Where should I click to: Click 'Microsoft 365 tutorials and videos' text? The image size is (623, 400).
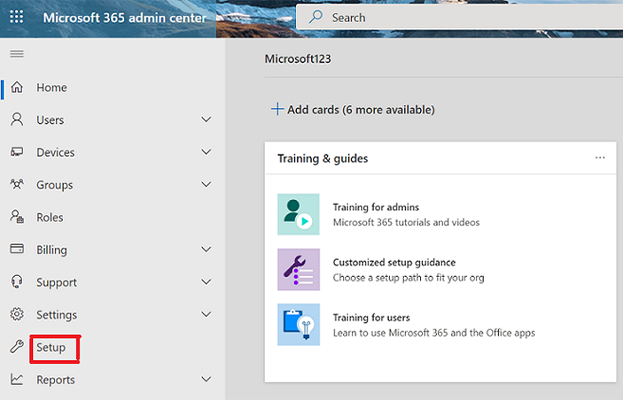point(406,222)
